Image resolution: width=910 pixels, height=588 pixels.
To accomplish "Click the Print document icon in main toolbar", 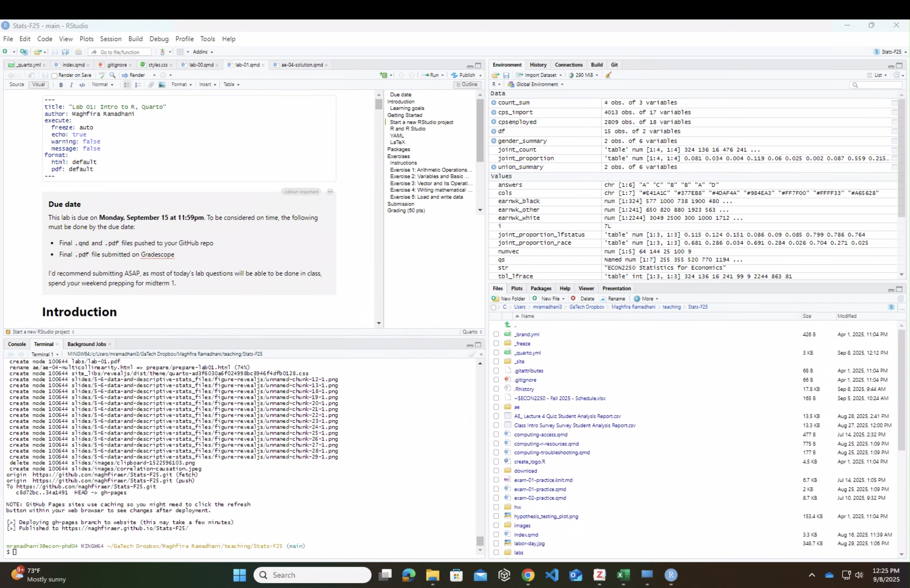I will (x=78, y=52).
